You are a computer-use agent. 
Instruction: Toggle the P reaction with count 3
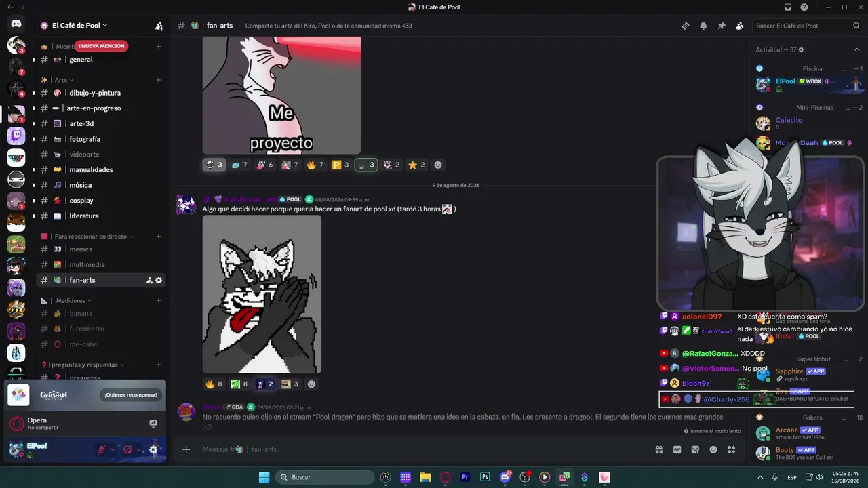point(340,165)
